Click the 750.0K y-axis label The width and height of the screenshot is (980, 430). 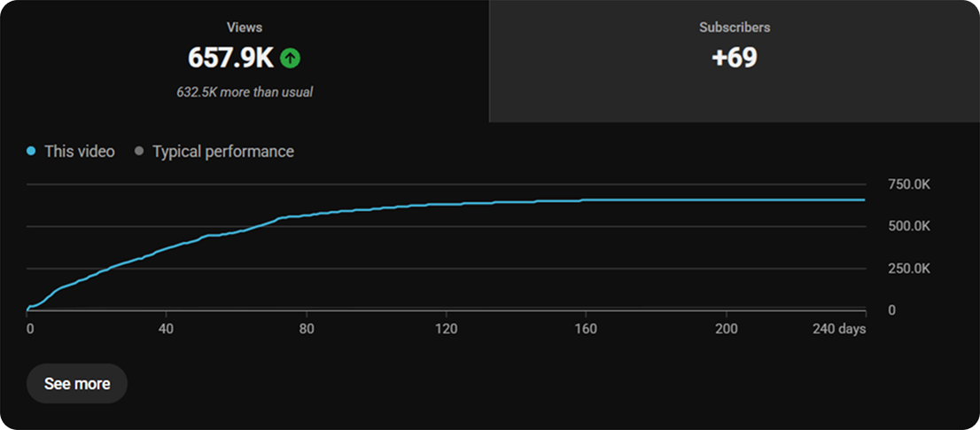[909, 185]
